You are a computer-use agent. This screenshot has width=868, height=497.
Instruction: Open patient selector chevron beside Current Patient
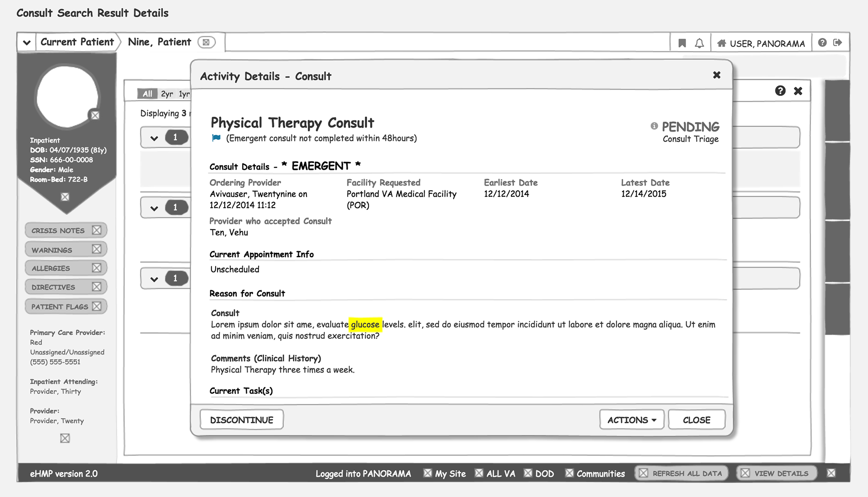click(x=27, y=43)
